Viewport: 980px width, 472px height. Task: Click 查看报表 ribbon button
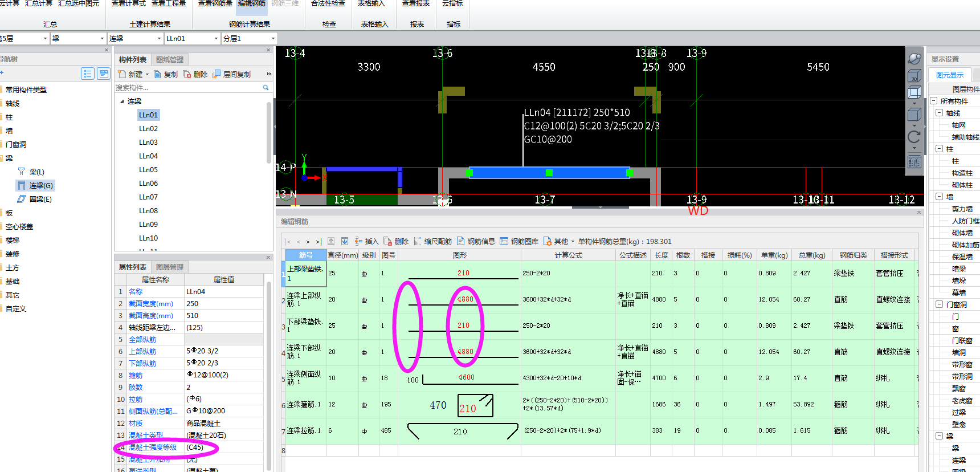(416, 4)
